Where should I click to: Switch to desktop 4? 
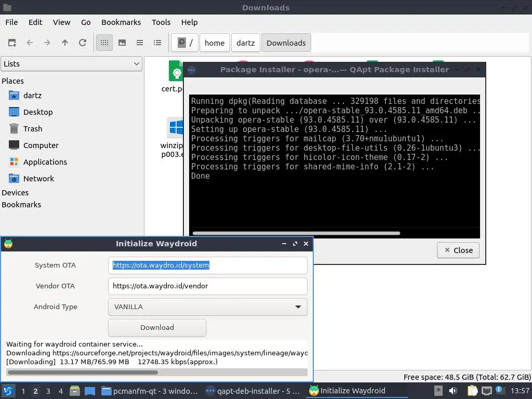[60, 391]
